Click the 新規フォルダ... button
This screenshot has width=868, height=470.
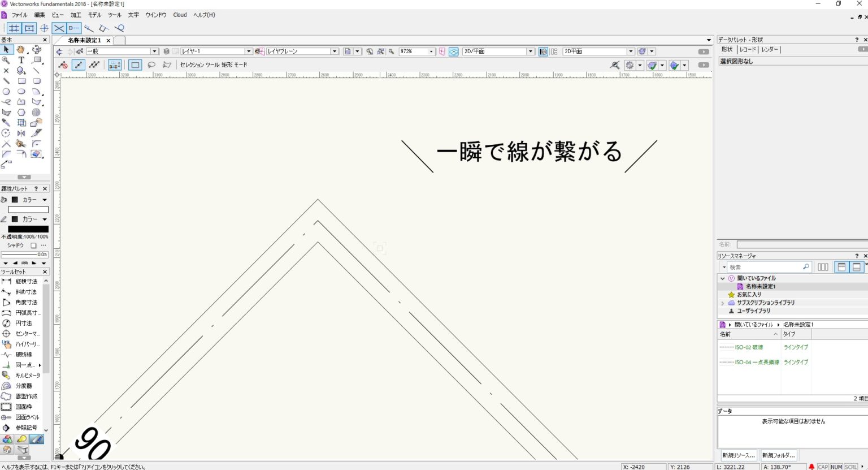point(778,455)
